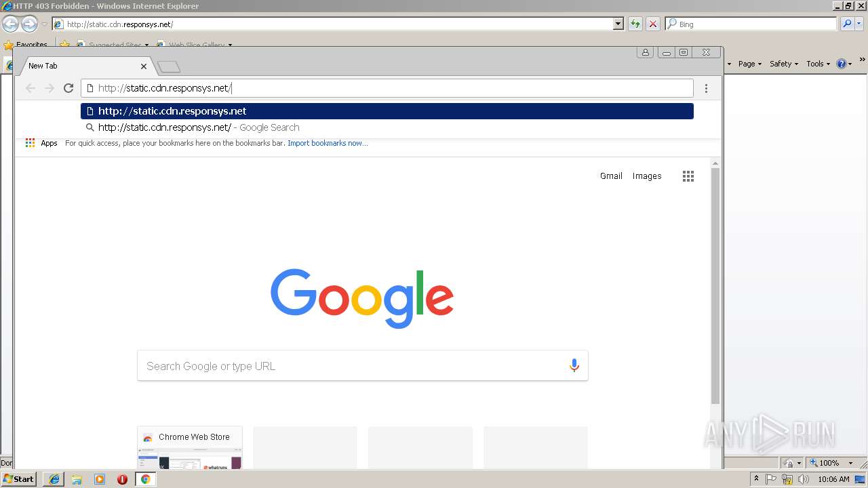Open Windows Media Player from the taskbar

pos(100,479)
